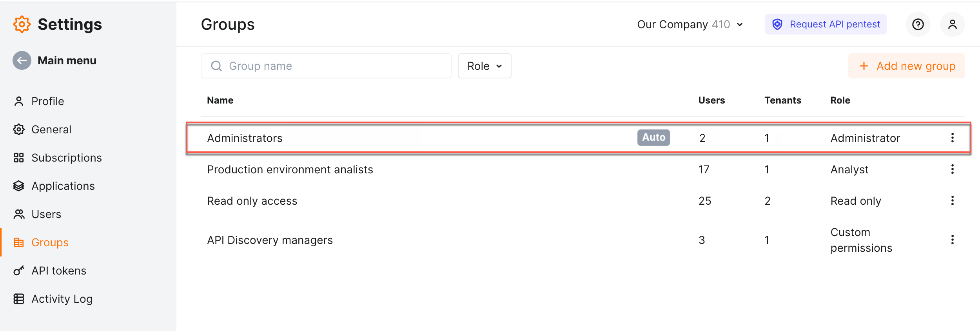Viewport: 980px width, 331px height.
Task: Select General settings menu item
Action: pos(51,129)
